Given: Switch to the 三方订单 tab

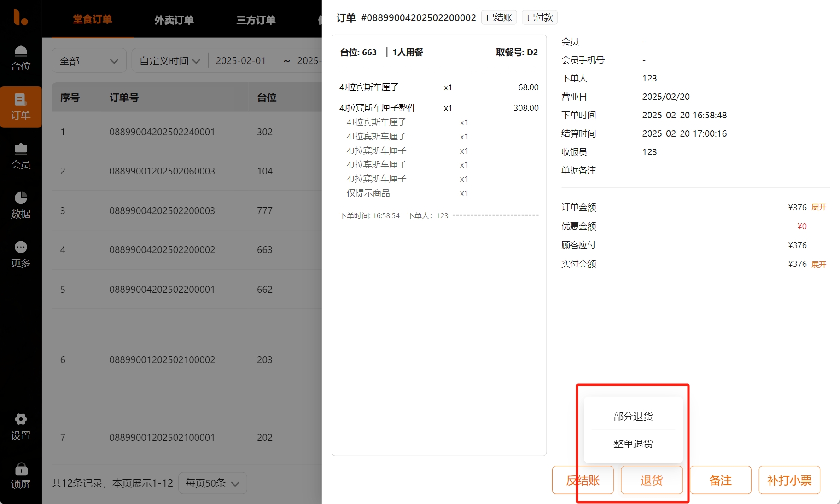Looking at the screenshot, I should [x=256, y=20].
